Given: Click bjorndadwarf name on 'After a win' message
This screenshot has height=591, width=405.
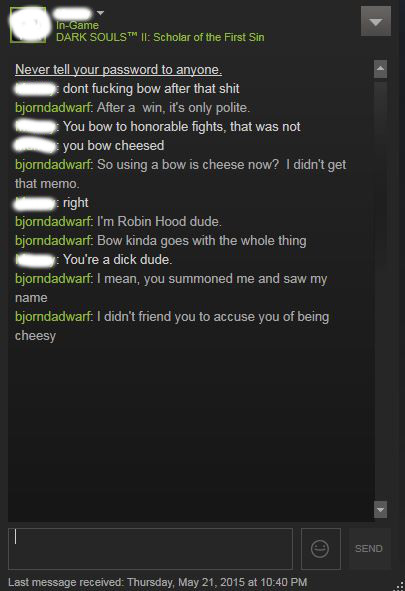Looking at the screenshot, I should pos(53,108).
